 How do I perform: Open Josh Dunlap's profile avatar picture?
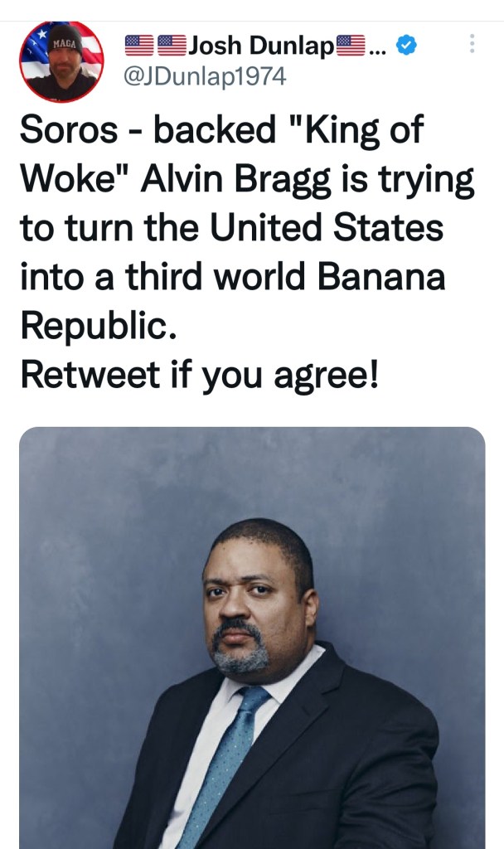pyautogui.click(x=61, y=61)
